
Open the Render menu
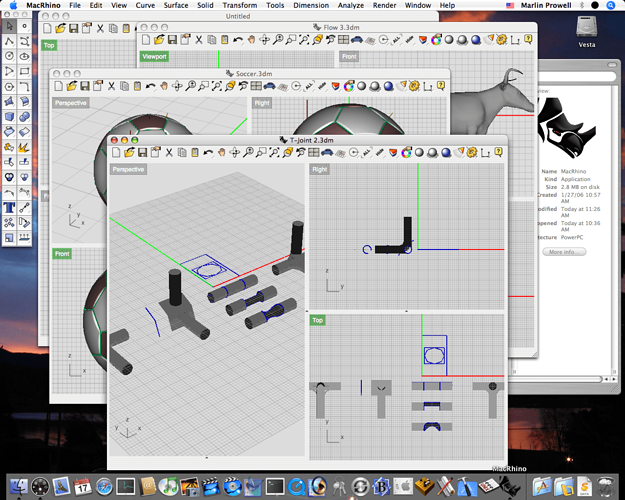384,5
